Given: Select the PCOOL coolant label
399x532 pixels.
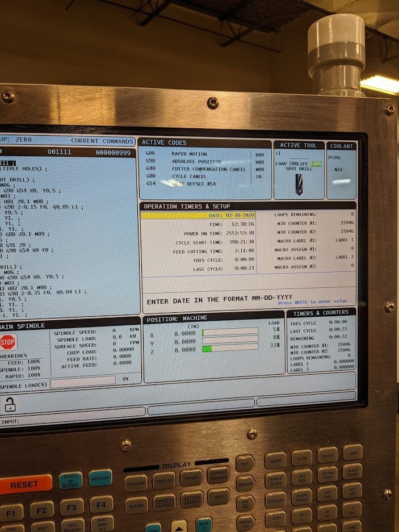Looking at the screenshot, I should coord(334,158).
